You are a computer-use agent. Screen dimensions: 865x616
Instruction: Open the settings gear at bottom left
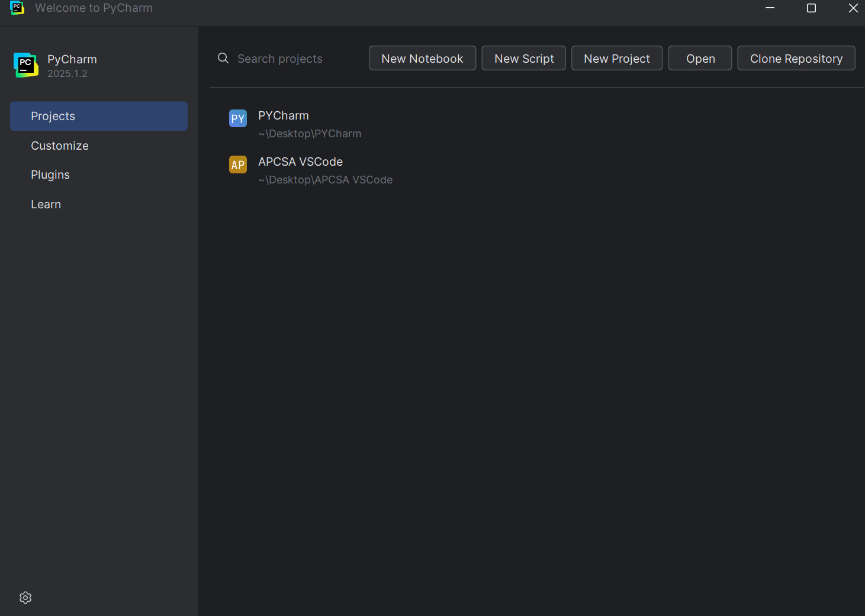[25, 598]
